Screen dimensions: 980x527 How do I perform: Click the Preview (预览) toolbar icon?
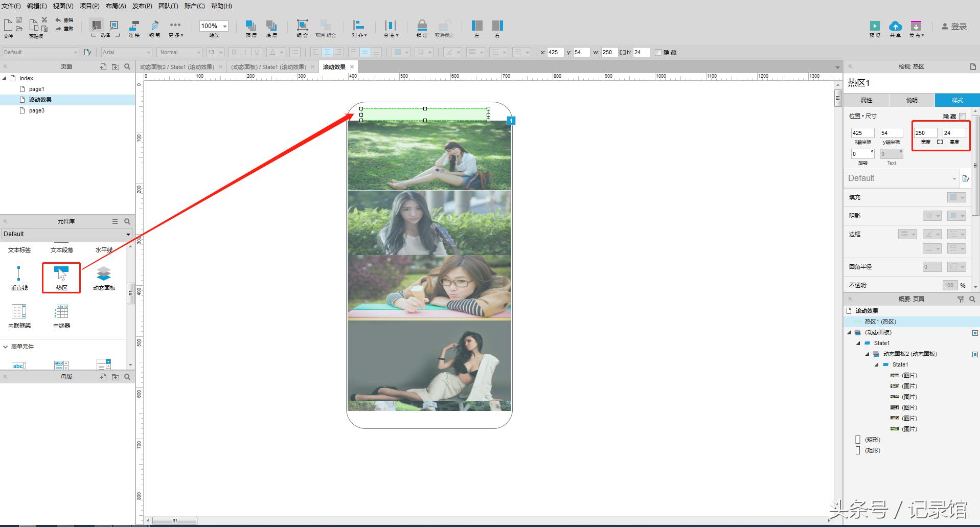click(x=875, y=27)
